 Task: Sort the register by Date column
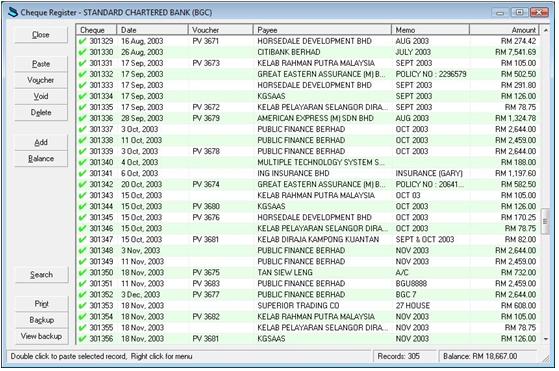pyautogui.click(x=152, y=30)
